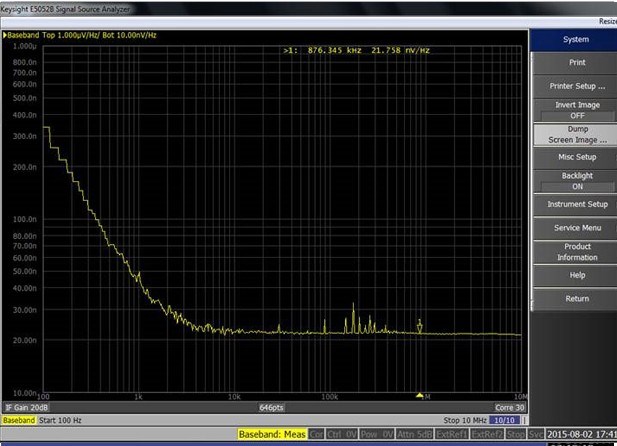The image size is (617, 446).
Task: Click marker triangle on frequency axis
Action: coord(419,395)
